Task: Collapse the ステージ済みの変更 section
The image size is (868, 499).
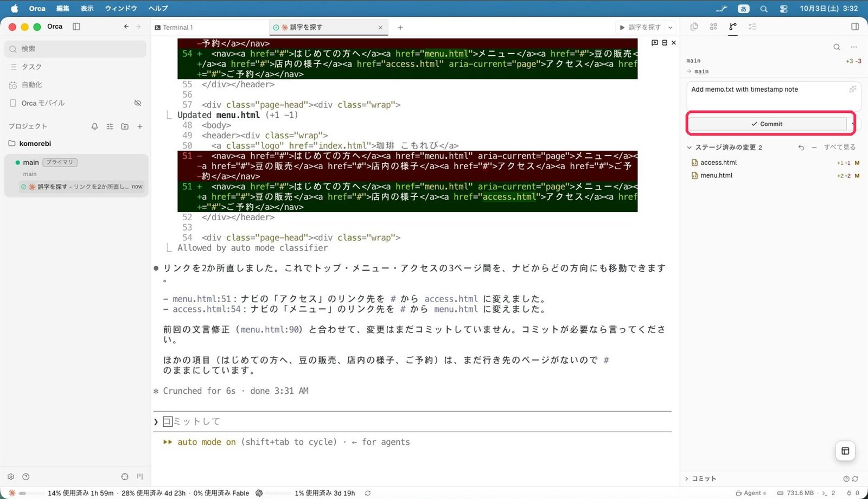Action: point(689,148)
